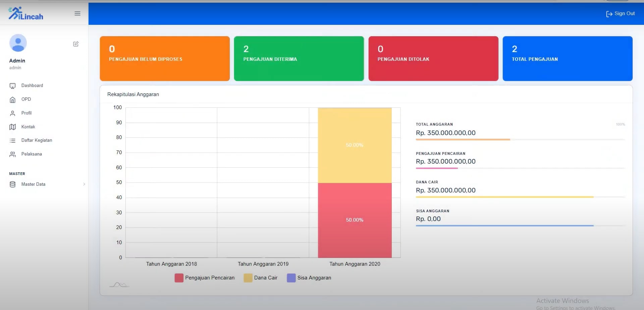Screen dimensions: 644x310
Task: Click the Master Data database icon
Action: (x=13, y=184)
